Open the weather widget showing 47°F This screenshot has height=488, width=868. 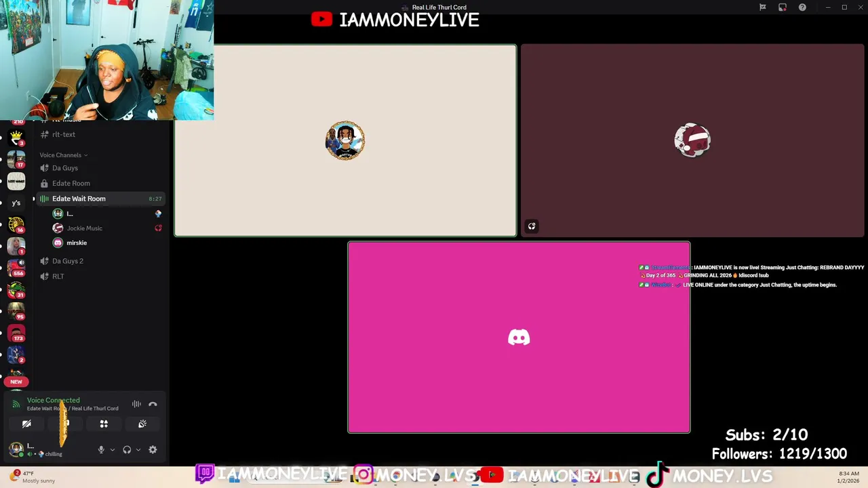pos(32,477)
